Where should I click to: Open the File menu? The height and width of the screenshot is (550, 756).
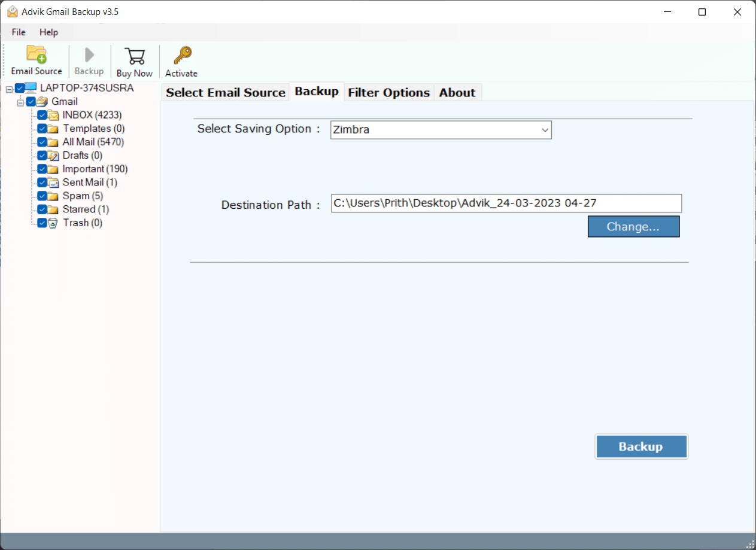tap(19, 32)
